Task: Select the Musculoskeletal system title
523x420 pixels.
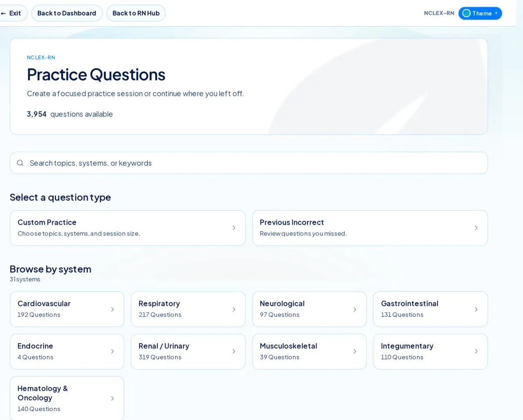Action: pyautogui.click(x=289, y=346)
